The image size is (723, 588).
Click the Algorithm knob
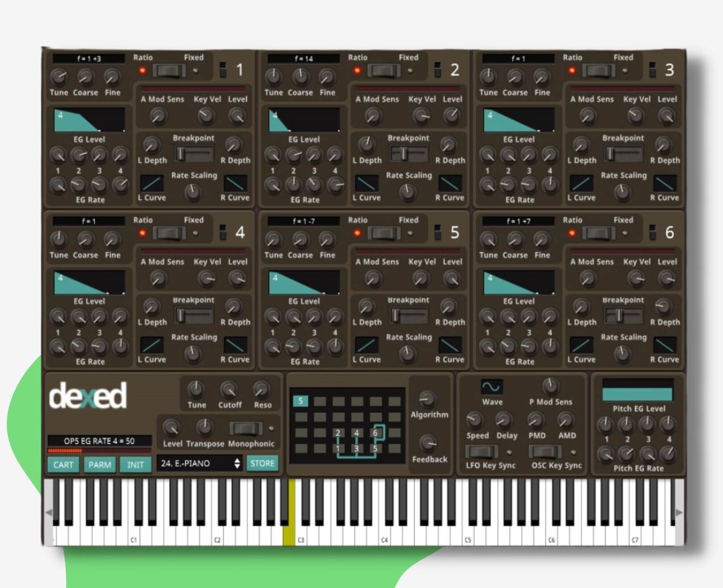coord(428,398)
